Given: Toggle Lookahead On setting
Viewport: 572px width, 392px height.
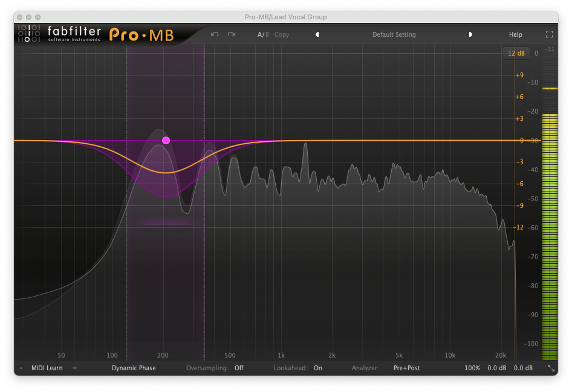Looking at the screenshot, I should tap(317, 368).
